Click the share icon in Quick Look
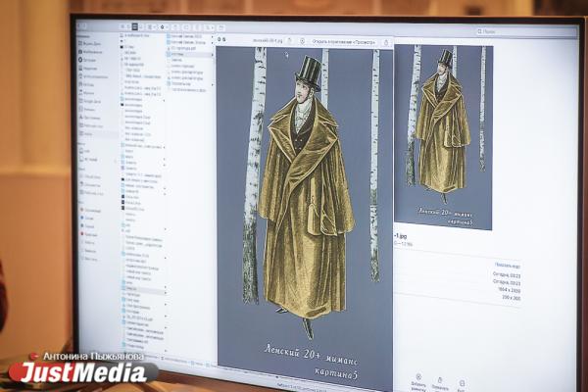588x392 pixels. pos(386,42)
